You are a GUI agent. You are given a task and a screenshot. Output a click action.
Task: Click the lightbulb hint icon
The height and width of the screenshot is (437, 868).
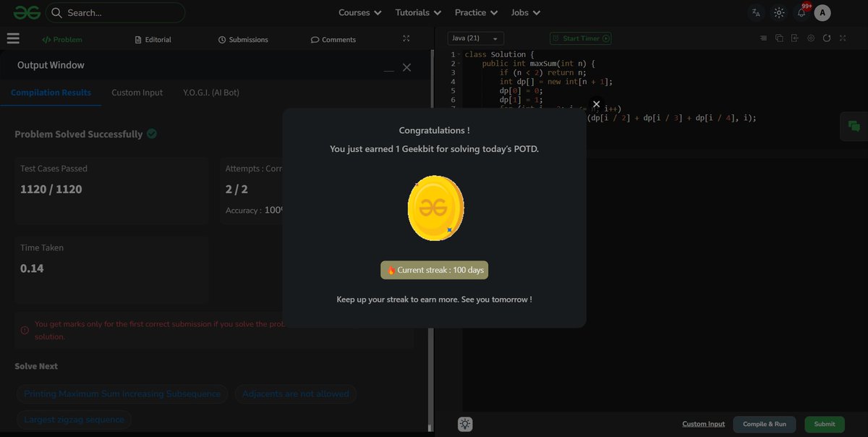[465, 425]
